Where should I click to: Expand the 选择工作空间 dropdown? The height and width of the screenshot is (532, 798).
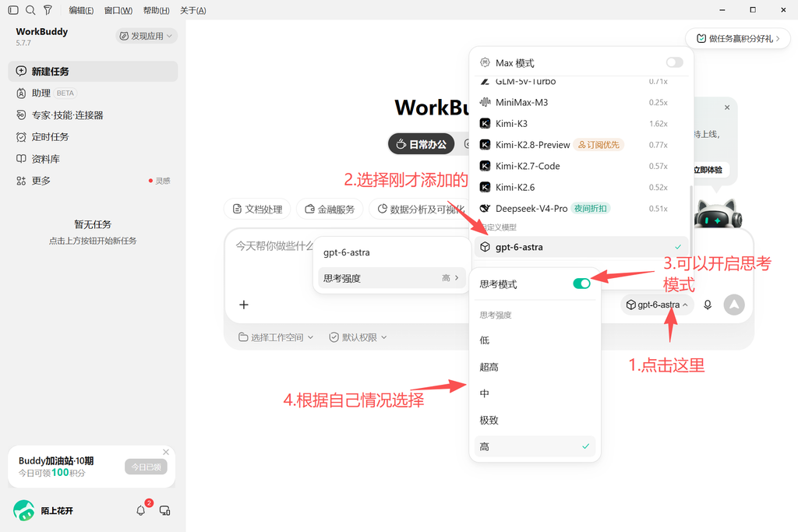tap(276, 337)
